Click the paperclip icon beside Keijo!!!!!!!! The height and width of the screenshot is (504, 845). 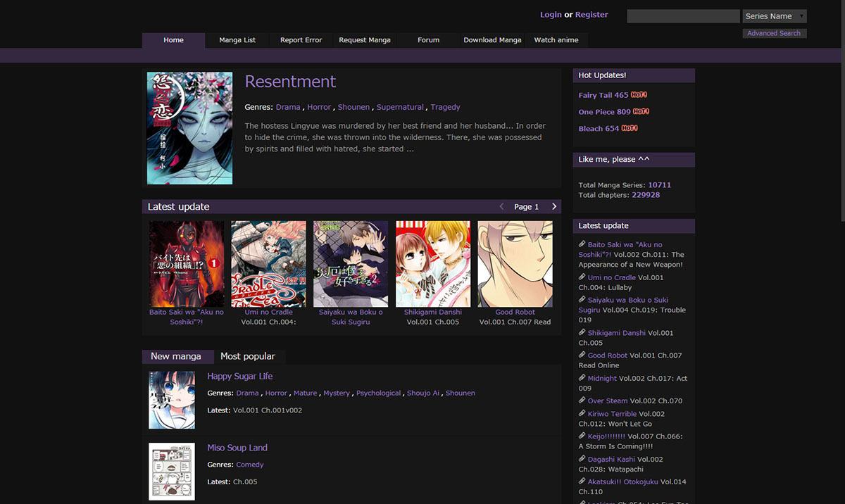coord(582,436)
